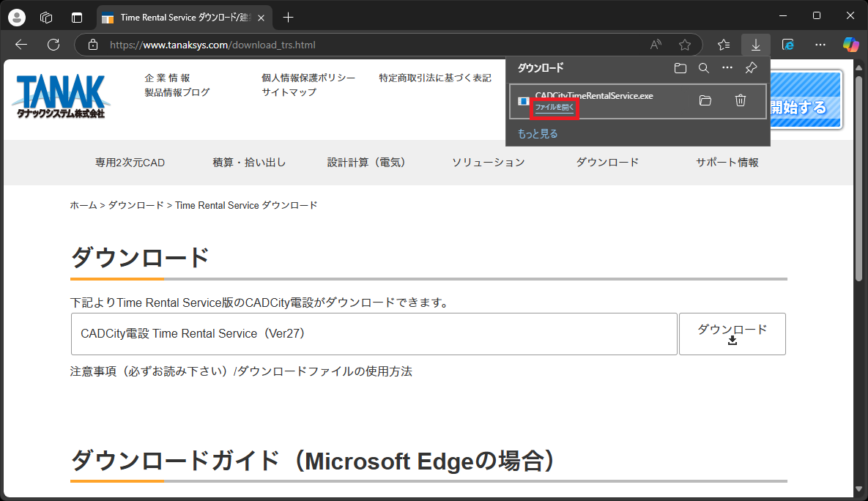The height and width of the screenshot is (501, 868).
Task: Open Edge settings and more menu
Action: pyautogui.click(x=820, y=45)
